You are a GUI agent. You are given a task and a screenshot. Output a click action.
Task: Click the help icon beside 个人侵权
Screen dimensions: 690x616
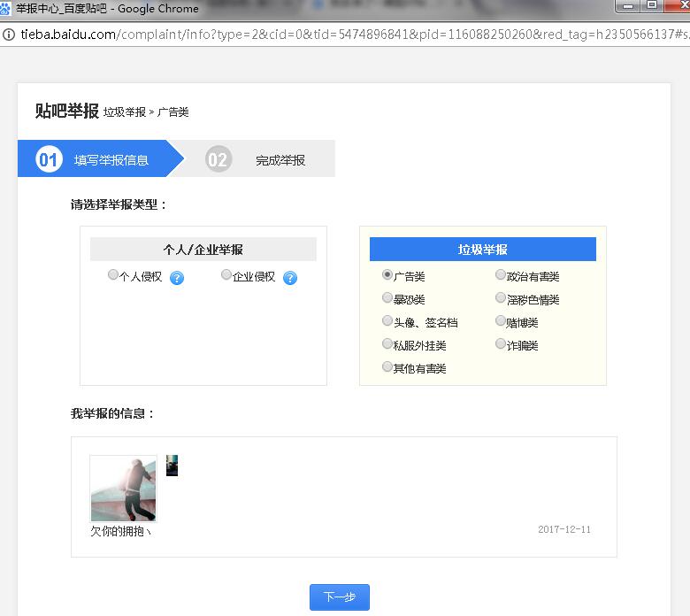[x=176, y=278]
